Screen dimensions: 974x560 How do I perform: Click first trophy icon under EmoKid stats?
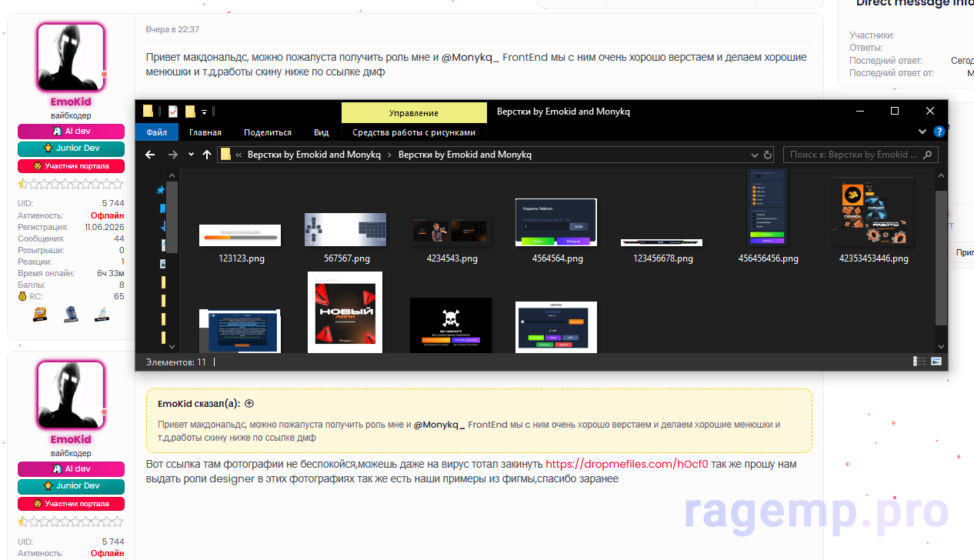click(x=40, y=314)
